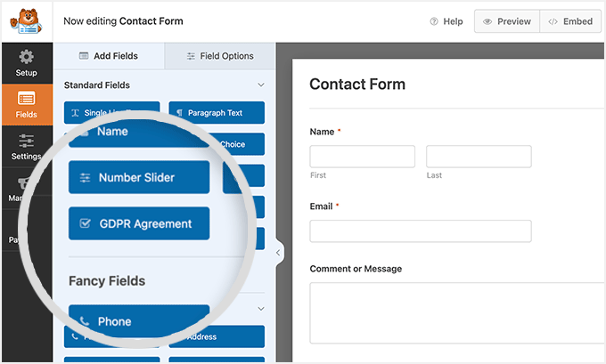
Task: Click the Help question mark icon
Action: (434, 21)
